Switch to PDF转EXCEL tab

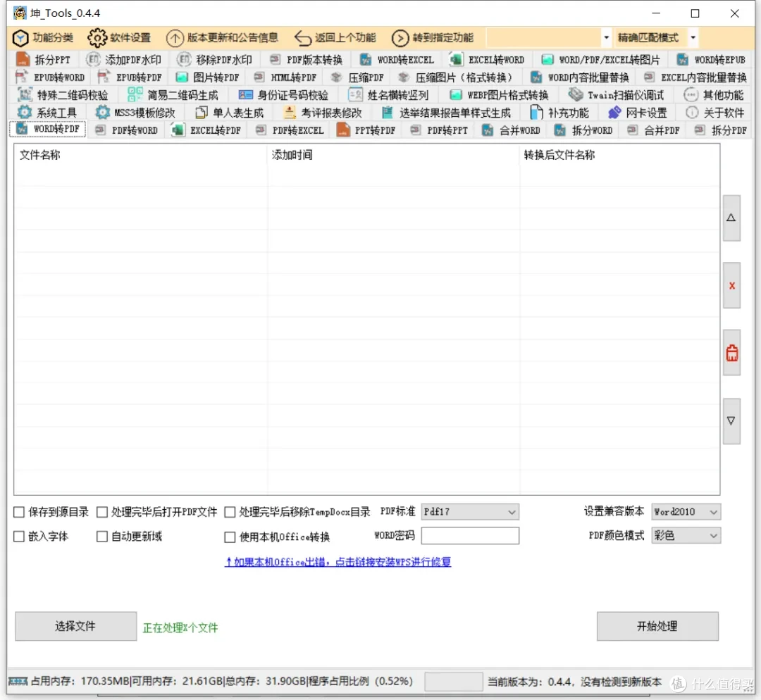290,130
